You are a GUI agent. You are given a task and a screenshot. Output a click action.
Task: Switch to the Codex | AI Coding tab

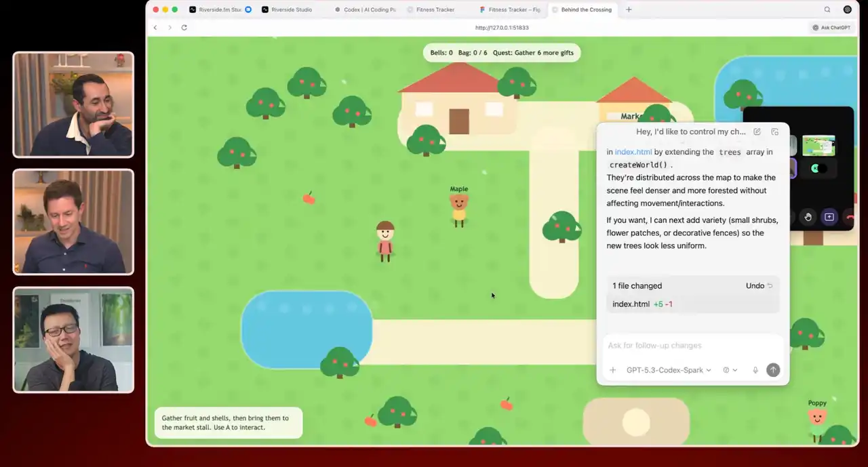[369, 9]
